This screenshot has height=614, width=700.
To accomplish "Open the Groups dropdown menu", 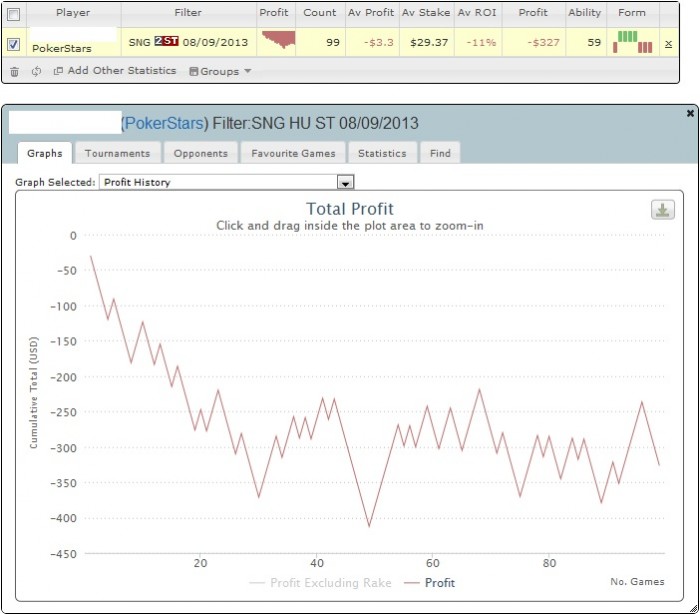I will click(220, 71).
